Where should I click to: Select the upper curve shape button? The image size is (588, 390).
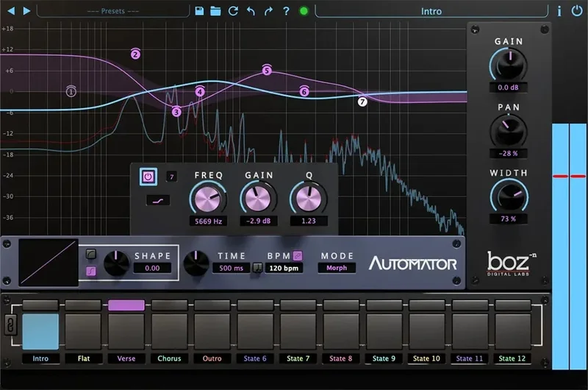point(90,254)
